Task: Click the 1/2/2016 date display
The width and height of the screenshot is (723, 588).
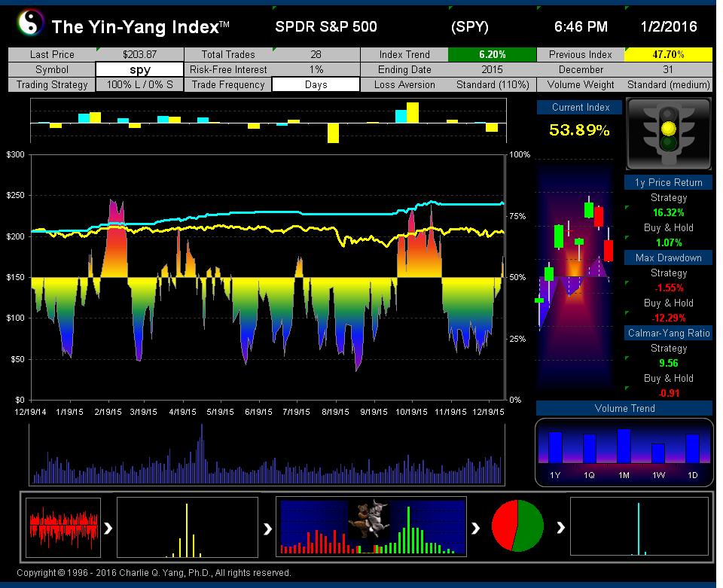Action: click(x=669, y=27)
